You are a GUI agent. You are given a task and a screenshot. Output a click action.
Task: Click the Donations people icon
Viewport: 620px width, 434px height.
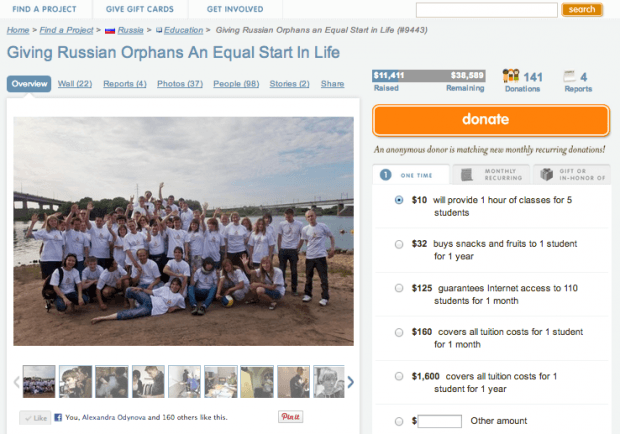tap(510, 75)
